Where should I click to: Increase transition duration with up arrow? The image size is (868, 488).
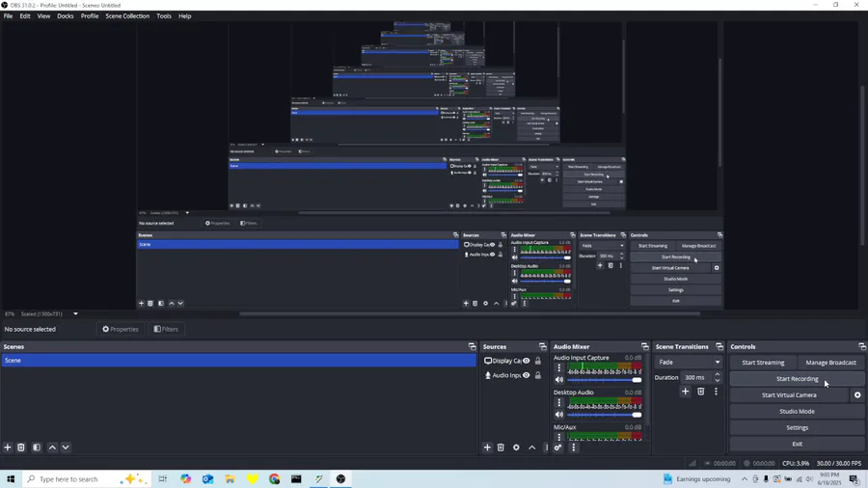click(x=718, y=374)
